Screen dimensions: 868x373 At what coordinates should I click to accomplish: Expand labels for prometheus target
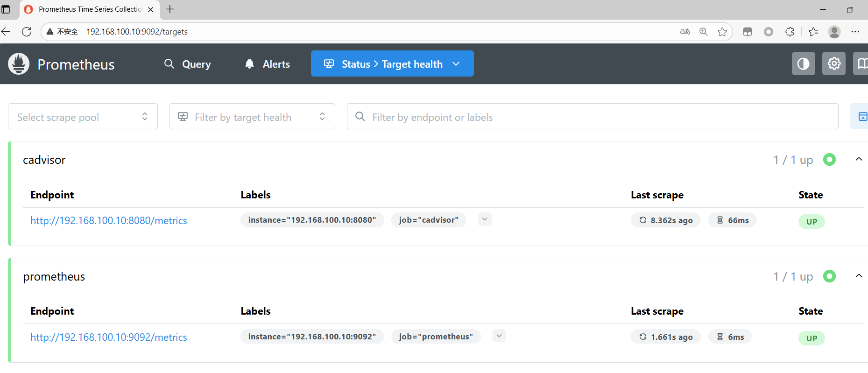[499, 336]
